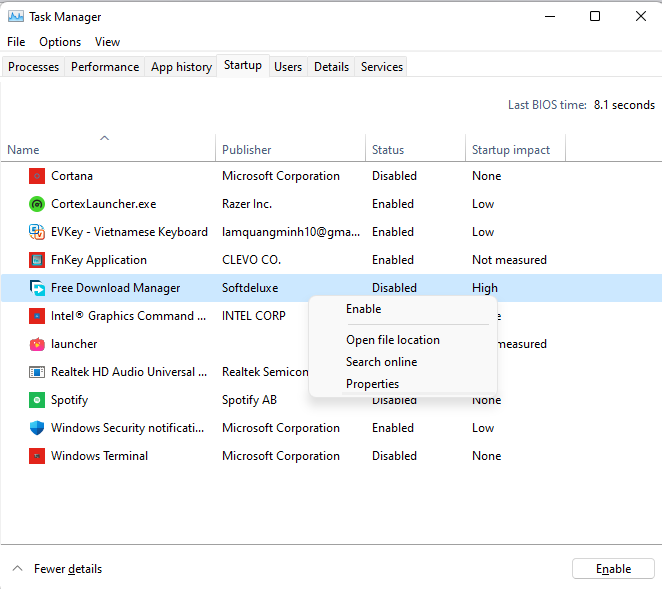Screen dimensions: 662x589
Task: Select the launcher entry name
Action: 74,344
